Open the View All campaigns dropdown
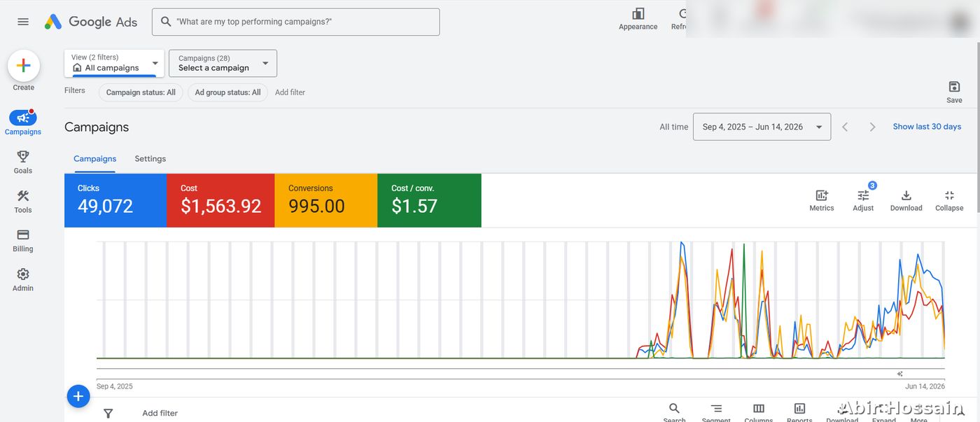This screenshot has height=422, width=980. [115, 63]
